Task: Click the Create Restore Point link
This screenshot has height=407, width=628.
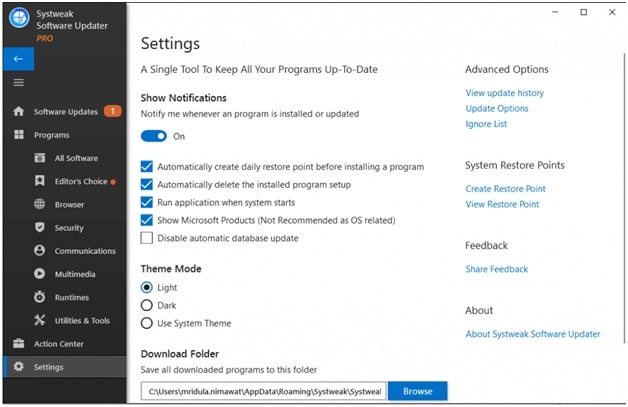Action: click(x=505, y=189)
